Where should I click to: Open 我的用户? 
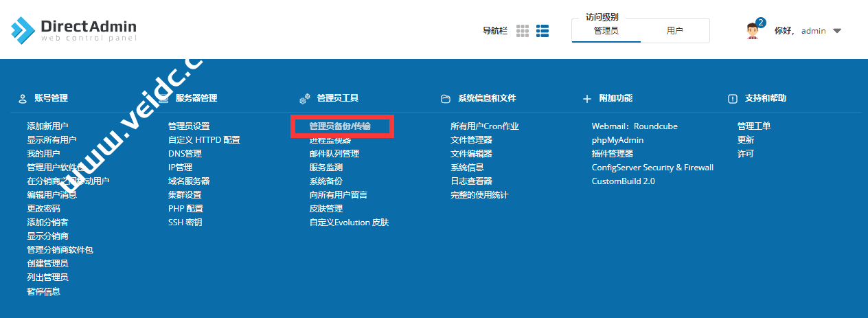coord(43,154)
